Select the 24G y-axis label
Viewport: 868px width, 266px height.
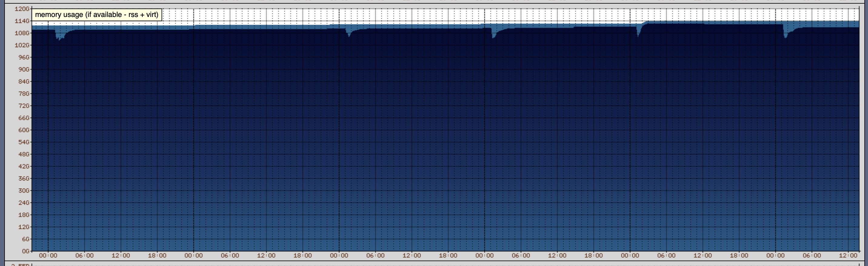24,203
